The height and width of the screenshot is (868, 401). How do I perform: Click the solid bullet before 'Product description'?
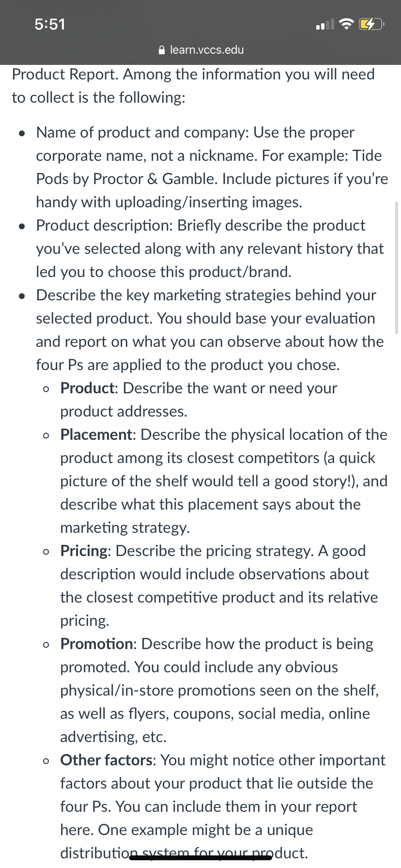pyautogui.click(x=22, y=226)
